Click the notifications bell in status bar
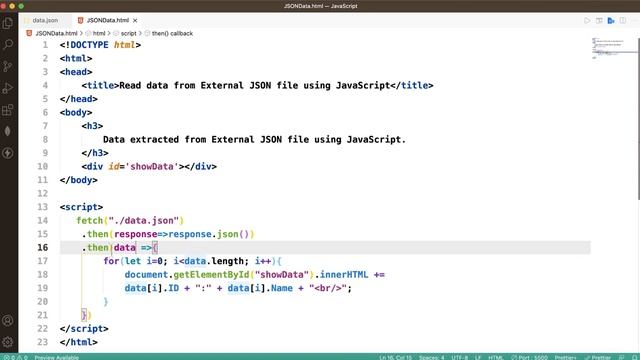Viewport: 640px width, 360px height. [635, 357]
